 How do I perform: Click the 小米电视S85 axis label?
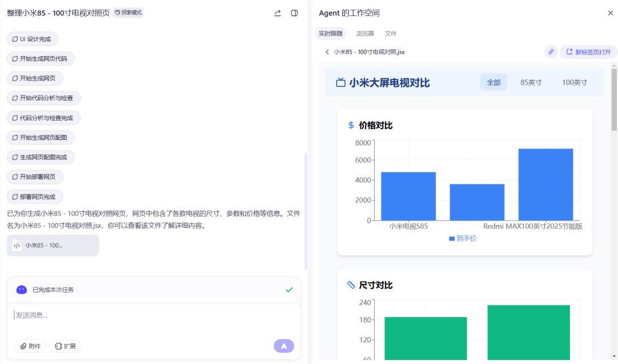pyautogui.click(x=409, y=227)
